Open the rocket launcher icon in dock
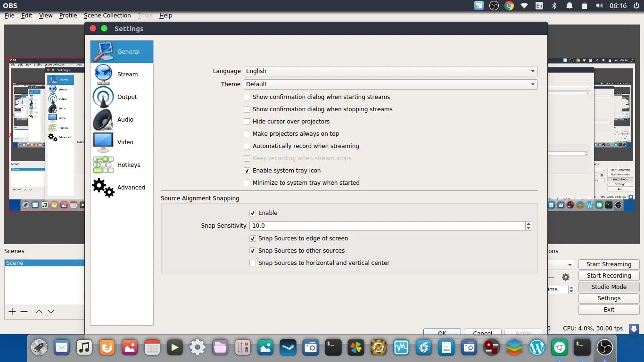The image size is (644, 362). tap(39, 348)
